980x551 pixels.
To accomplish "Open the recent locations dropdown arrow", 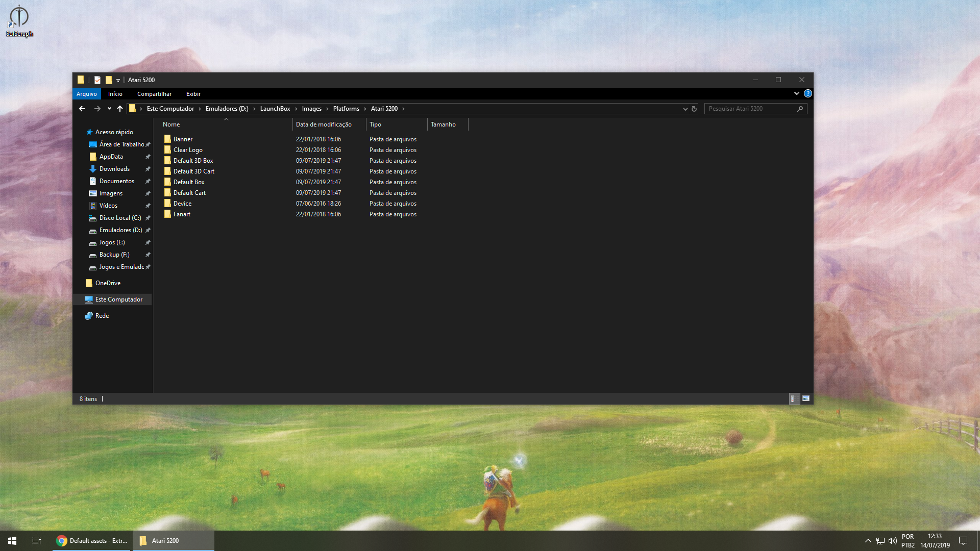I will pos(109,109).
